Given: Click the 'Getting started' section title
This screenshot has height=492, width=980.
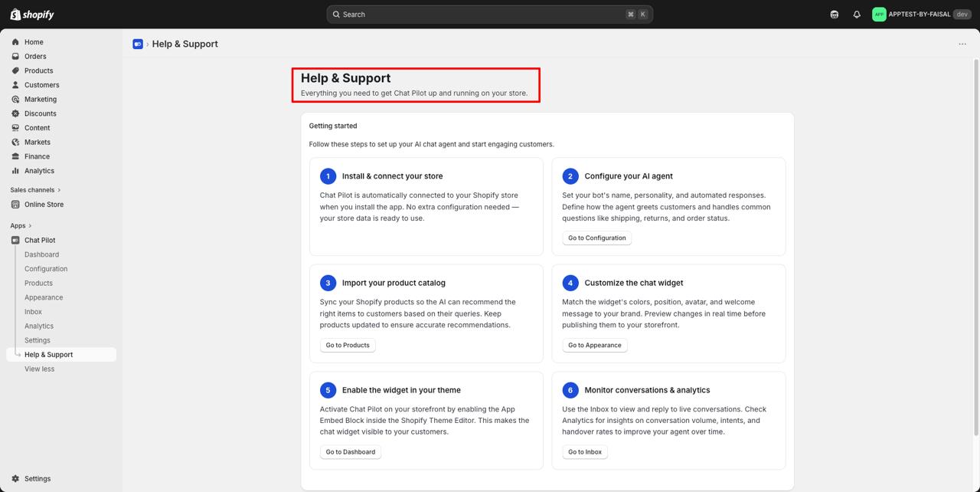Looking at the screenshot, I should click(333, 126).
